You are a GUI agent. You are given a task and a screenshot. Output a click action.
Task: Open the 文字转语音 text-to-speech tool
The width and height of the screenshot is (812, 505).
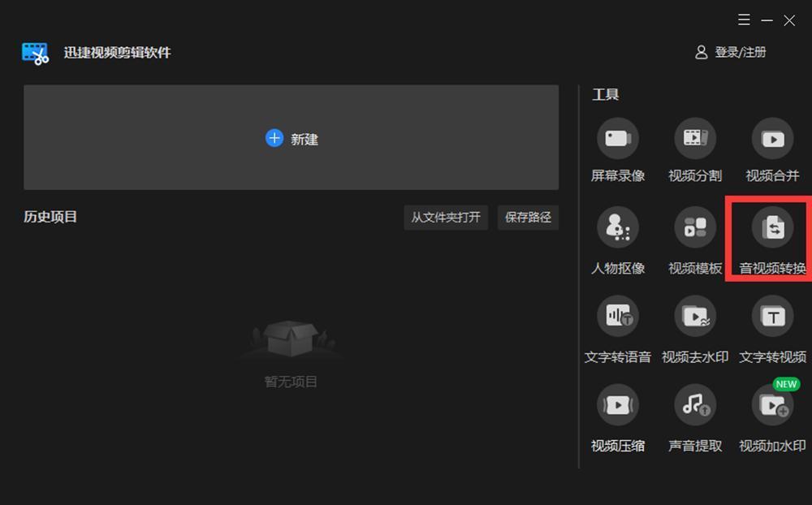pos(617,316)
